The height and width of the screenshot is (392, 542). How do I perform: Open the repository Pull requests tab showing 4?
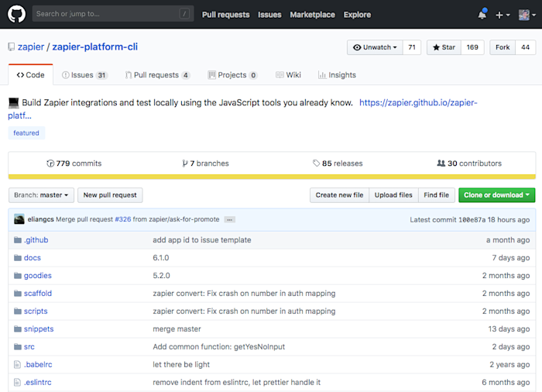[x=158, y=75]
